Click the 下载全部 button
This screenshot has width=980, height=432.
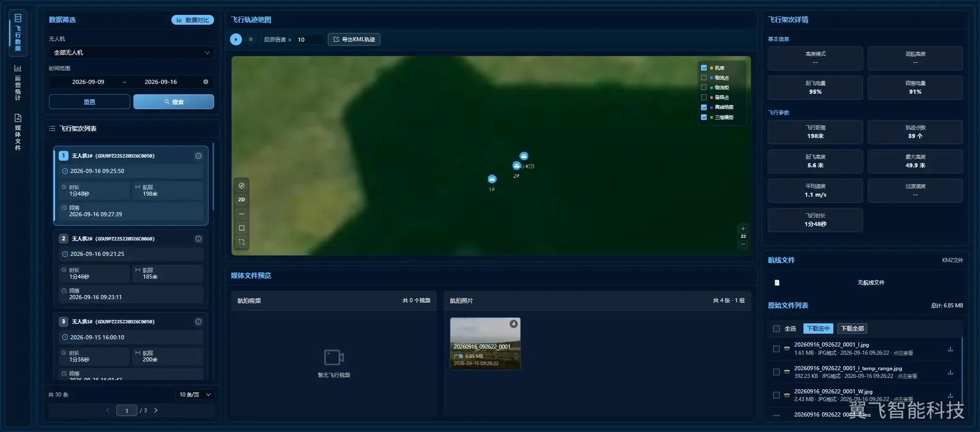click(852, 329)
